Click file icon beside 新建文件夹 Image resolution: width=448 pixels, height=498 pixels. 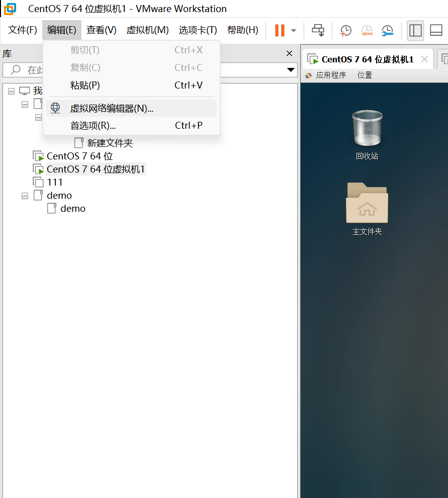[x=79, y=143]
